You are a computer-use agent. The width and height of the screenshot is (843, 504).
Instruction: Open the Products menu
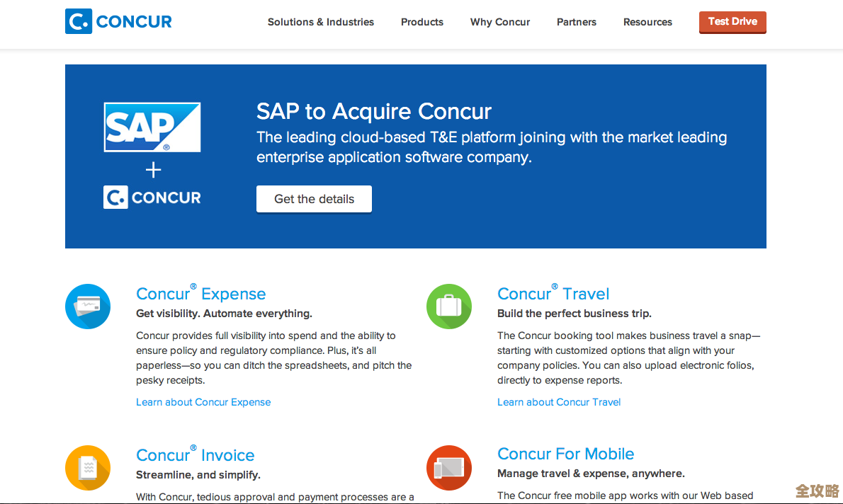tap(421, 22)
